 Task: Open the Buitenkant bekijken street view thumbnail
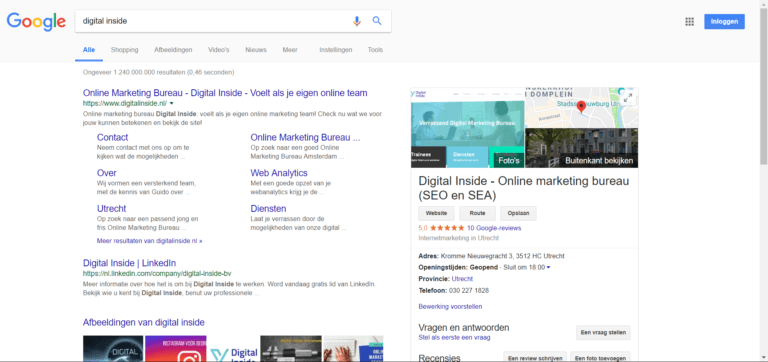(581, 148)
